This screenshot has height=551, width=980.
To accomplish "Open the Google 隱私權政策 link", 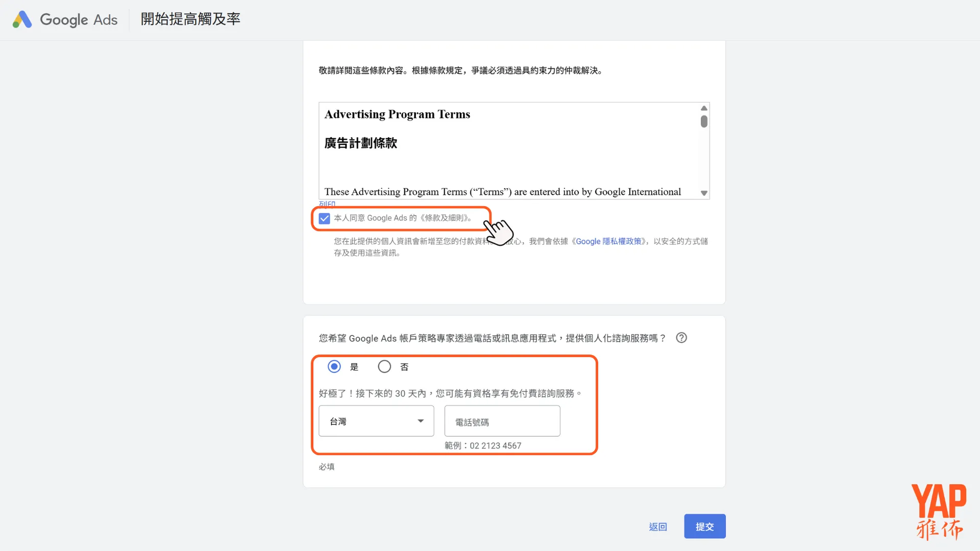I will point(609,241).
